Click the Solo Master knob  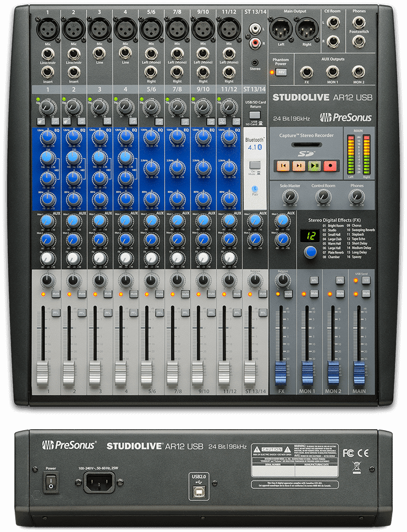click(x=290, y=196)
